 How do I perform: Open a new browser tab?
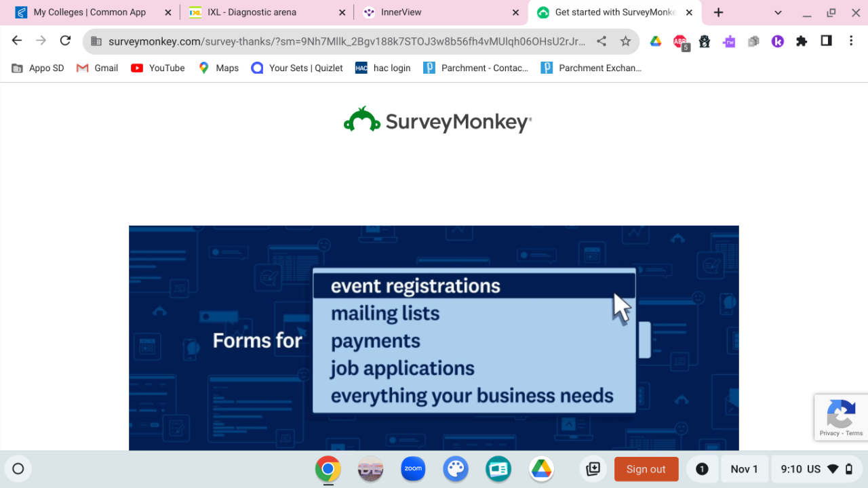(x=719, y=12)
